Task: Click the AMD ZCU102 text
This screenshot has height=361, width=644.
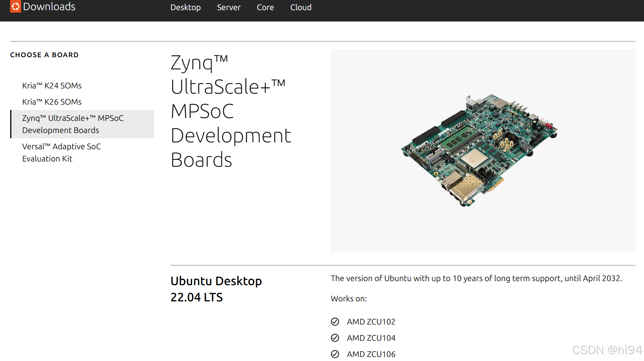Action: 371,322
